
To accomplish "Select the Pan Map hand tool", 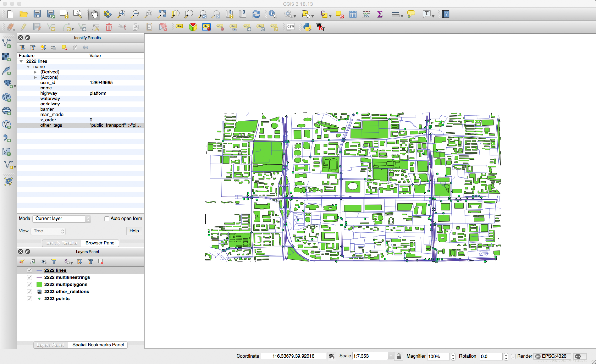I will pyautogui.click(x=94, y=14).
